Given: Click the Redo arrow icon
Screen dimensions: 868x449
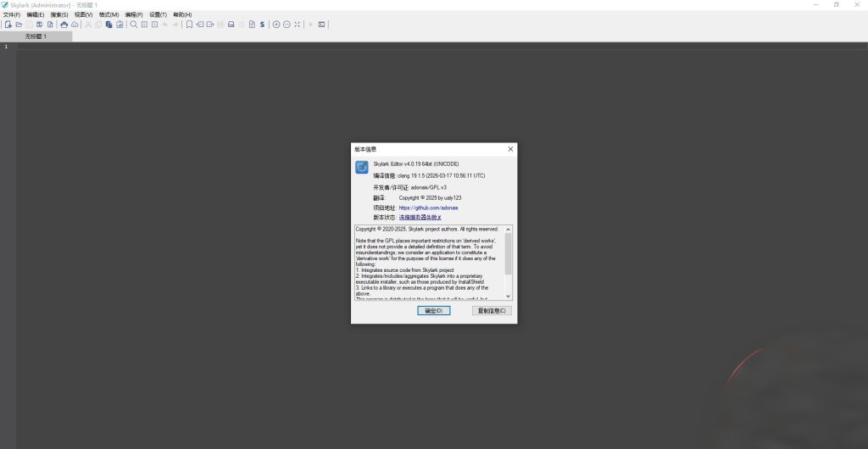Looking at the screenshot, I should click(x=175, y=25).
